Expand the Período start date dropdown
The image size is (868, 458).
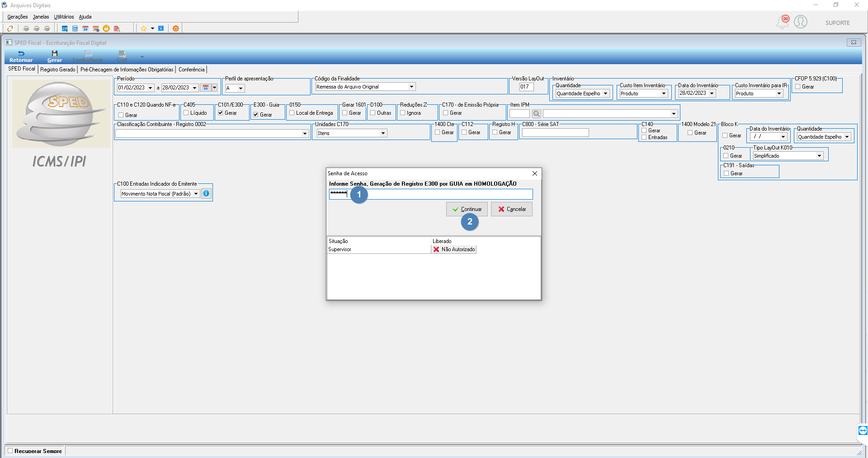pyautogui.click(x=150, y=88)
